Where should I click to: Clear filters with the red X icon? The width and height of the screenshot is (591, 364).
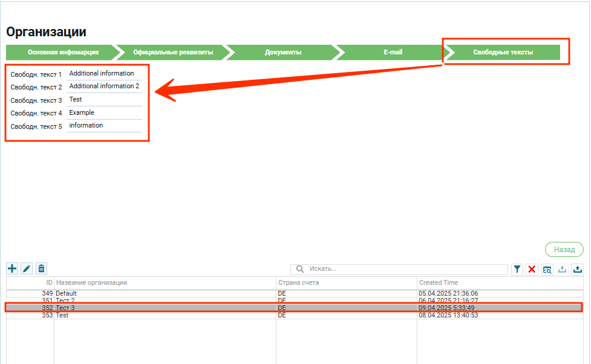point(532,270)
